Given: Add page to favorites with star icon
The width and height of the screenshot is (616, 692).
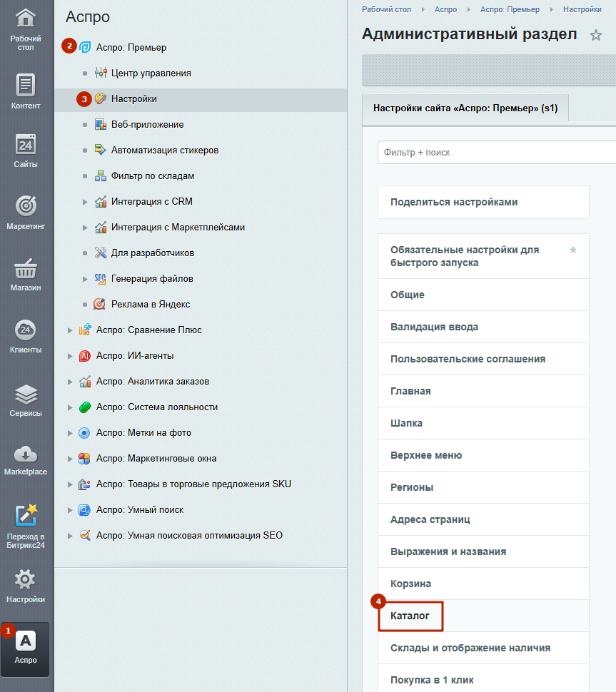Looking at the screenshot, I should click(x=596, y=35).
